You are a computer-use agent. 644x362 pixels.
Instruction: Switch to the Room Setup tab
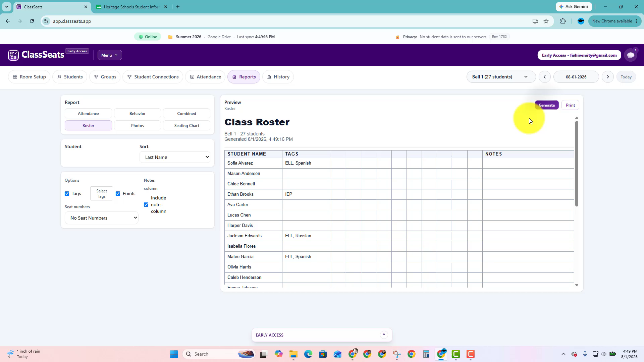(x=29, y=77)
